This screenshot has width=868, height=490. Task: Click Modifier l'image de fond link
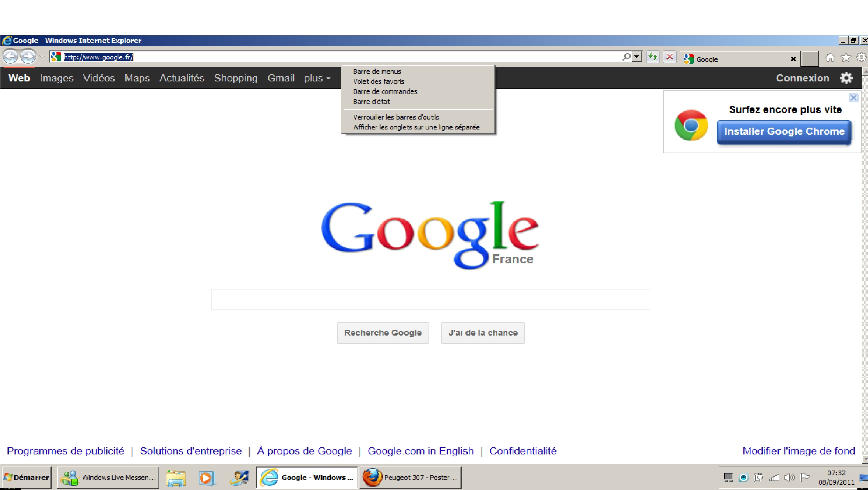(x=799, y=451)
